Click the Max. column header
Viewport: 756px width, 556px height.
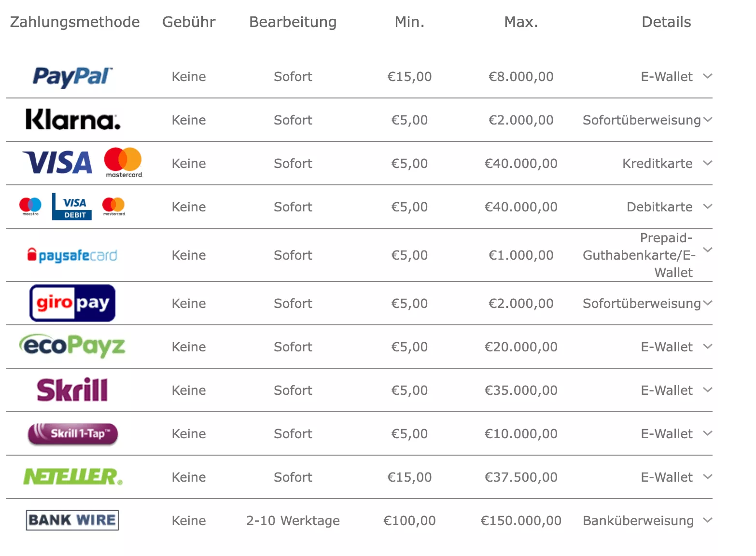click(x=521, y=22)
